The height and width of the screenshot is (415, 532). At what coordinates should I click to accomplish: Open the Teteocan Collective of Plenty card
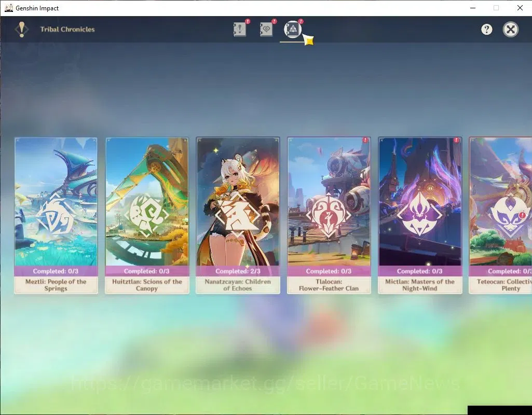click(x=500, y=215)
